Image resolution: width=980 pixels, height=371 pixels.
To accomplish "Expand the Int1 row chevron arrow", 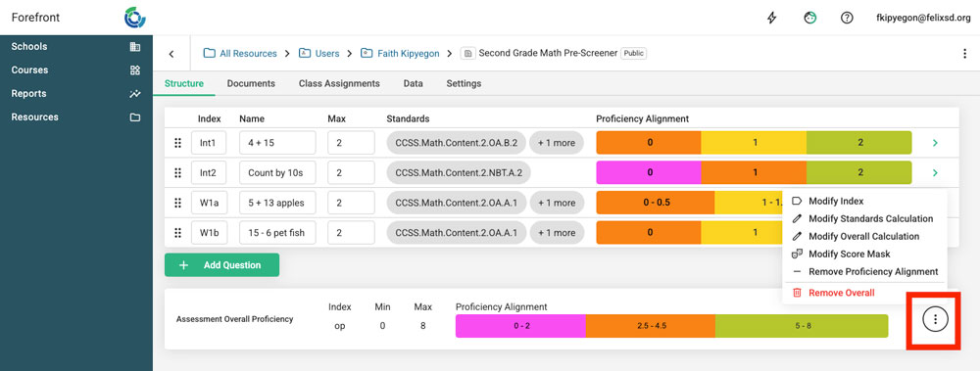I will tap(935, 143).
